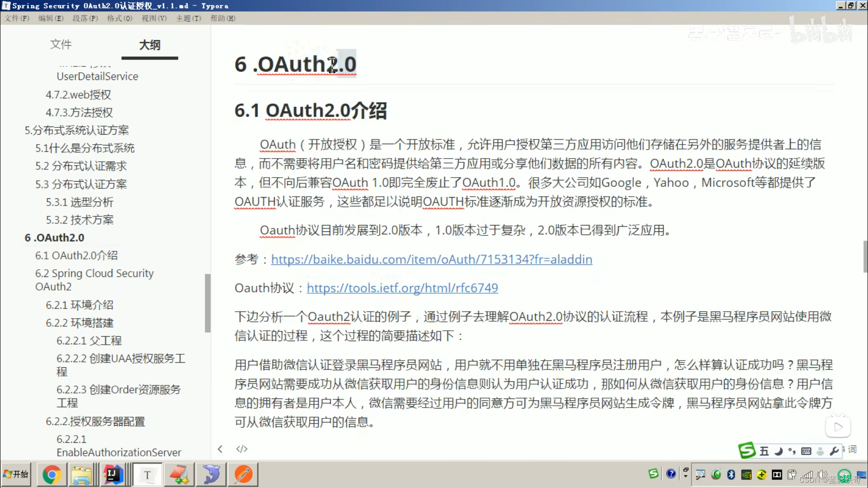This screenshot has width=868, height=488.
Task: Toggle source code mode icon
Action: pos(242,449)
